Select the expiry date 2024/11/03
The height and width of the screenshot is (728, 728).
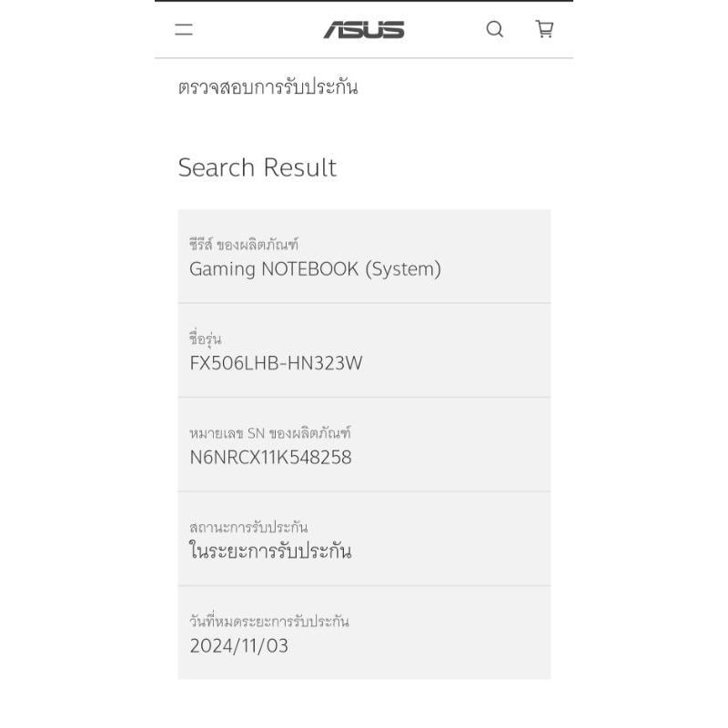click(239, 646)
